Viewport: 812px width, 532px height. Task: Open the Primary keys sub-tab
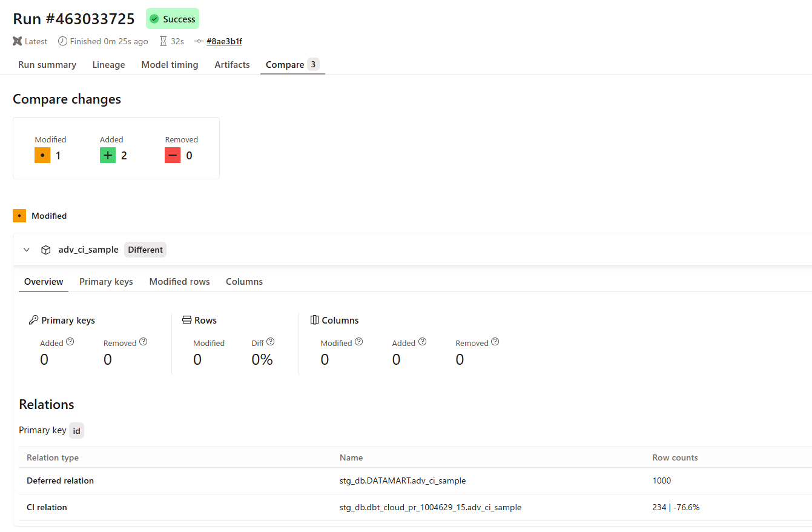[x=106, y=282]
